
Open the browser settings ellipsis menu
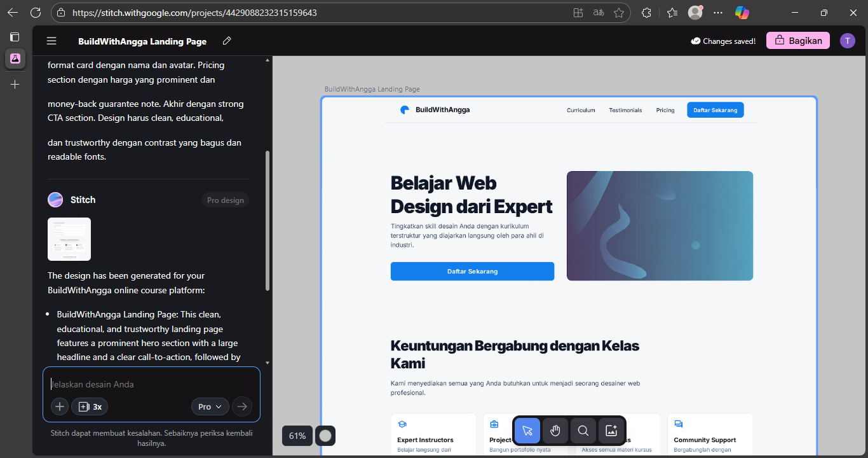point(718,12)
